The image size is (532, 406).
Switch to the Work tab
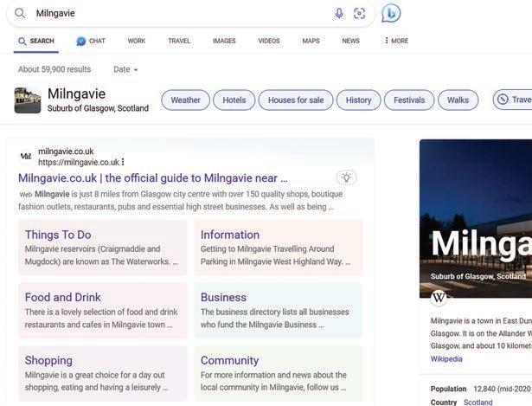tap(137, 41)
